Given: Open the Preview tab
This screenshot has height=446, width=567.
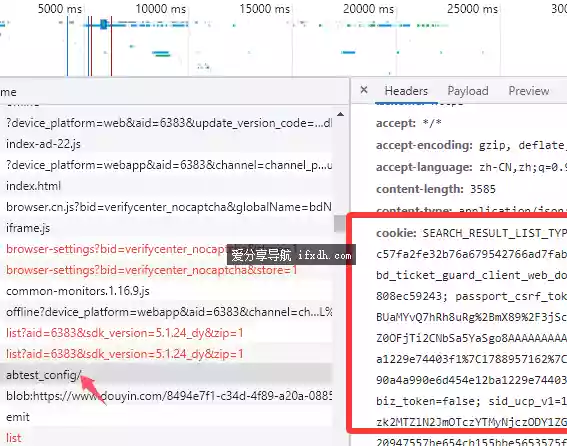Looking at the screenshot, I should [x=529, y=91].
